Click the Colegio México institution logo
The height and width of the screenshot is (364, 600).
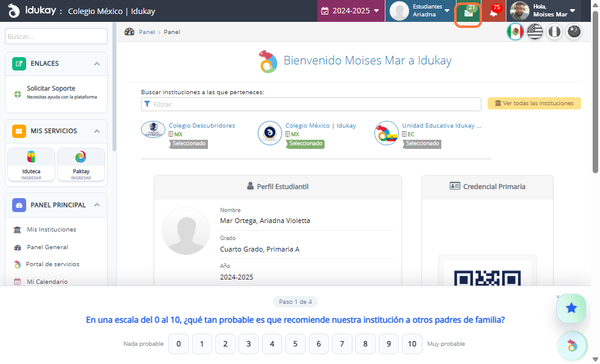[270, 133]
